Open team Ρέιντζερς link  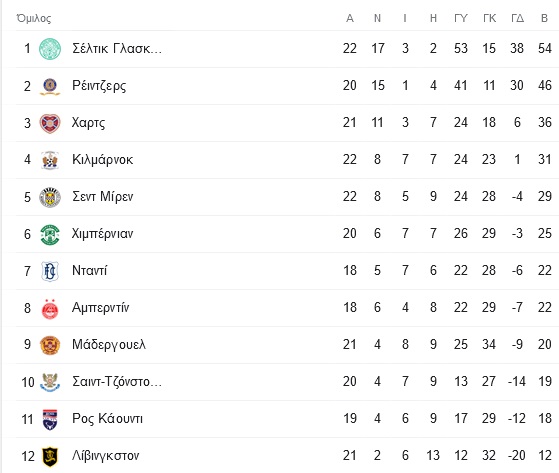click(99, 86)
